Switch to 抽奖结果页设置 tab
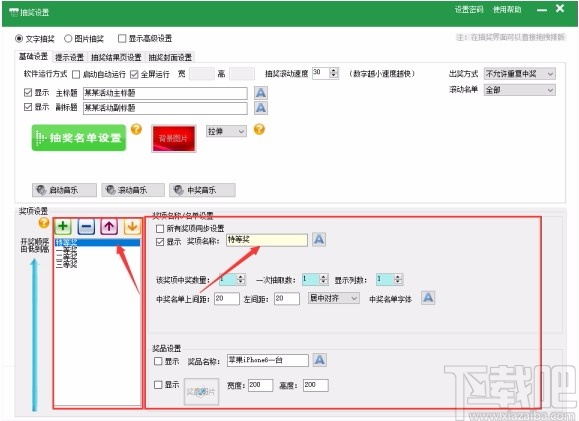The height and width of the screenshot is (421, 579). click(x=116, y=57)
